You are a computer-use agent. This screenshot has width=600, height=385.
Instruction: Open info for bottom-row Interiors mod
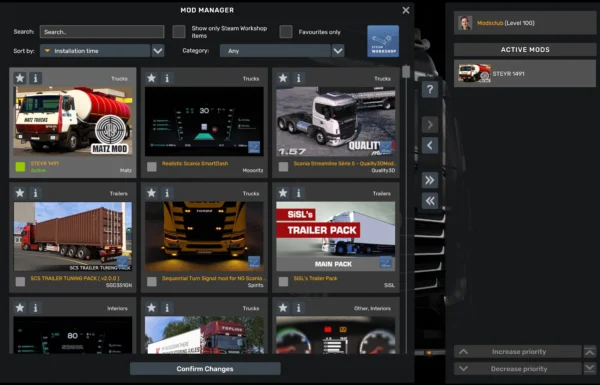click(x=36, y=308)
